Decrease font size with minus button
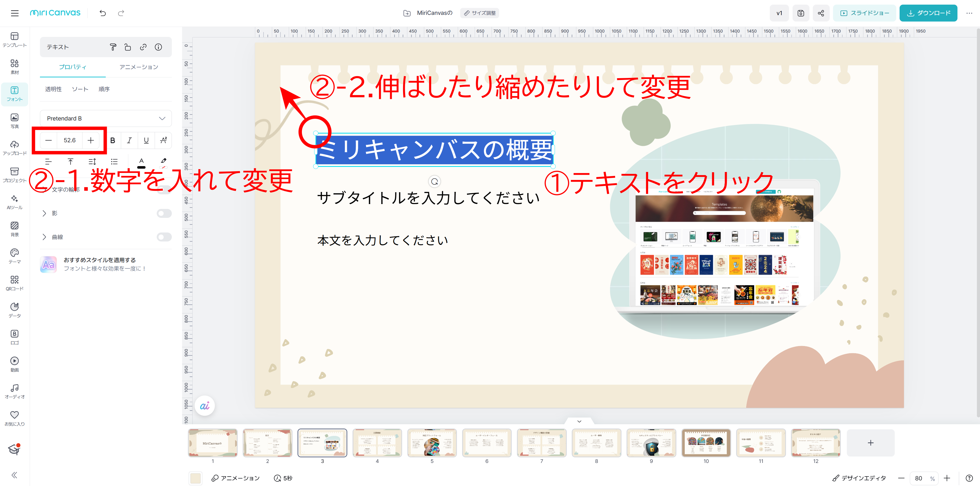The height and width of the screenshot is (486, 980). (48, 140)
